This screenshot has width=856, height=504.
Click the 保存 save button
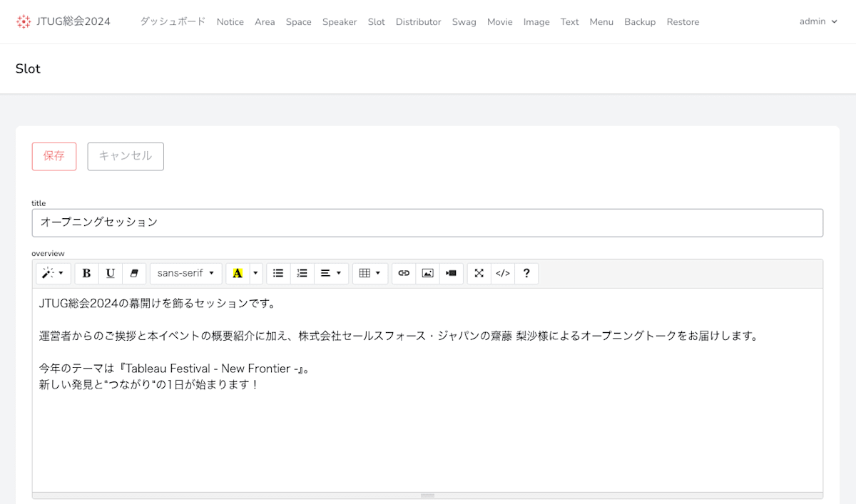click(x=54, y=156)
